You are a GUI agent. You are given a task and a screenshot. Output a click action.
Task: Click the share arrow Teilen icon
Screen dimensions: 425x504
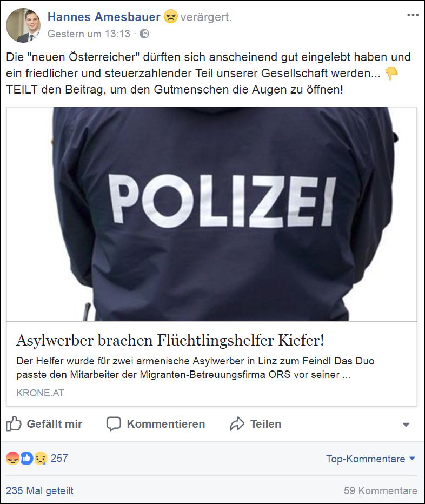coord(237,423)
